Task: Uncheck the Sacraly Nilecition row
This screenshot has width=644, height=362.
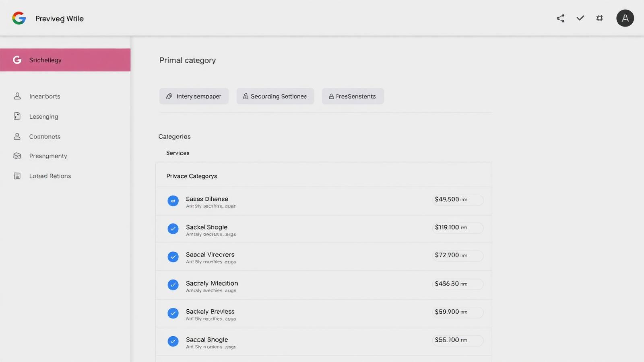Action: click(173, 285)
